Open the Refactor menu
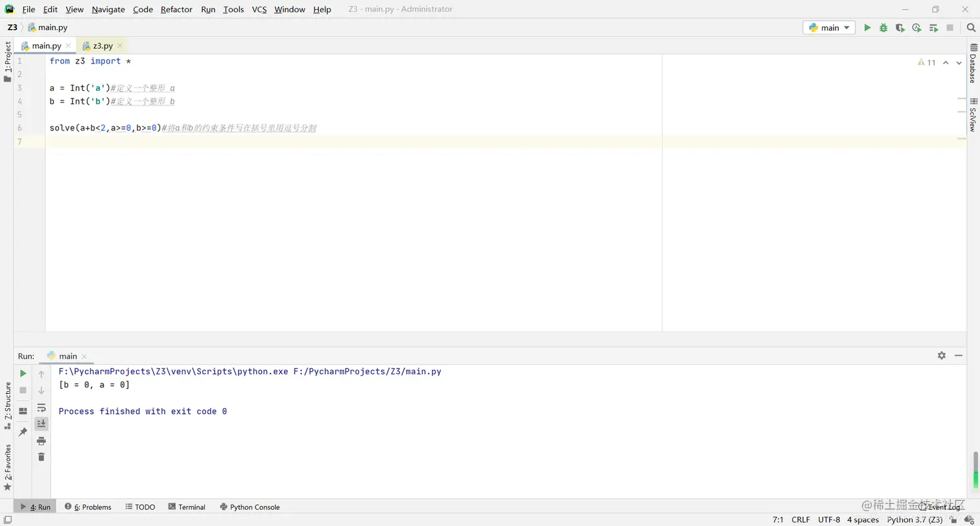 click(176, 9)
